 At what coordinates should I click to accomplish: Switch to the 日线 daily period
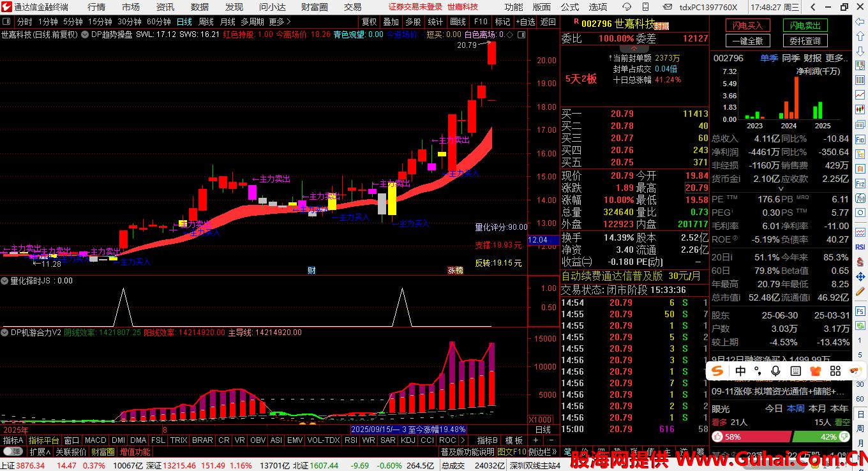pos(184,22)
